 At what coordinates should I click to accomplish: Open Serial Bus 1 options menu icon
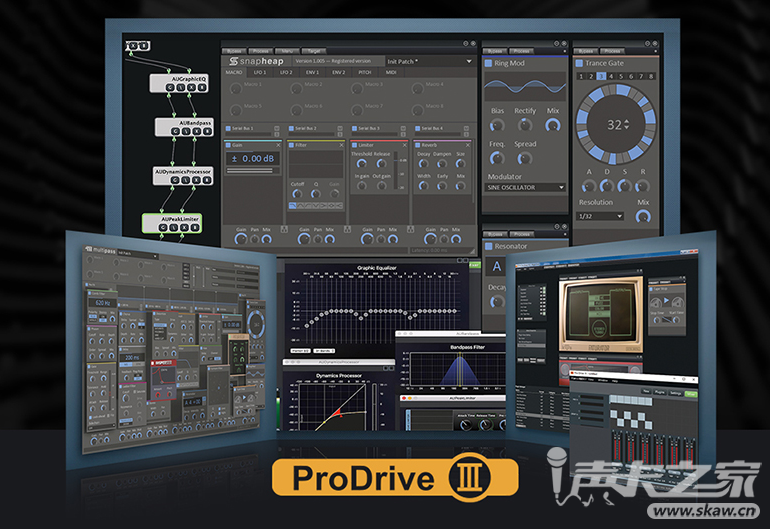coord(276,128)
